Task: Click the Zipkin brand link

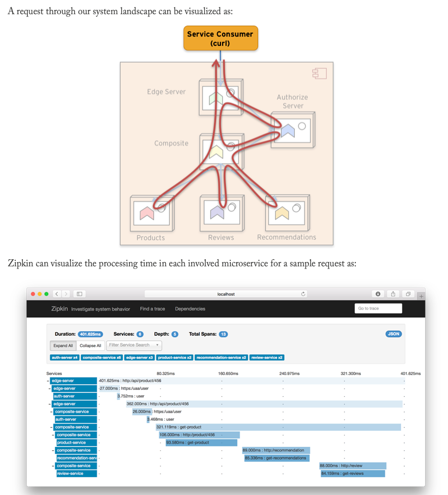Action: (x=59, y=308)
